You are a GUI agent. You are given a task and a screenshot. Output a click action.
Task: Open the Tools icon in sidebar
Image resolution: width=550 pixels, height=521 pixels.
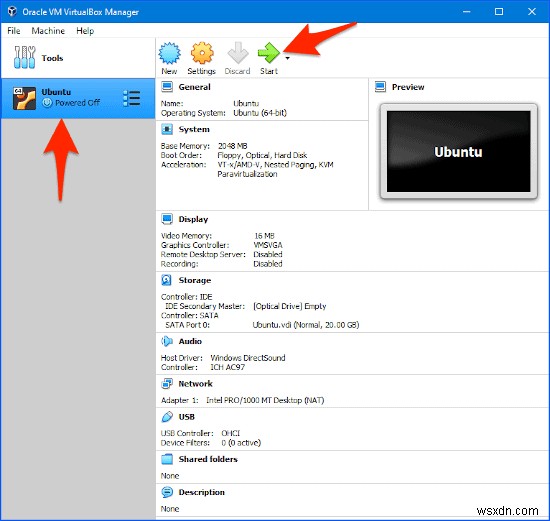pos(24,57)
